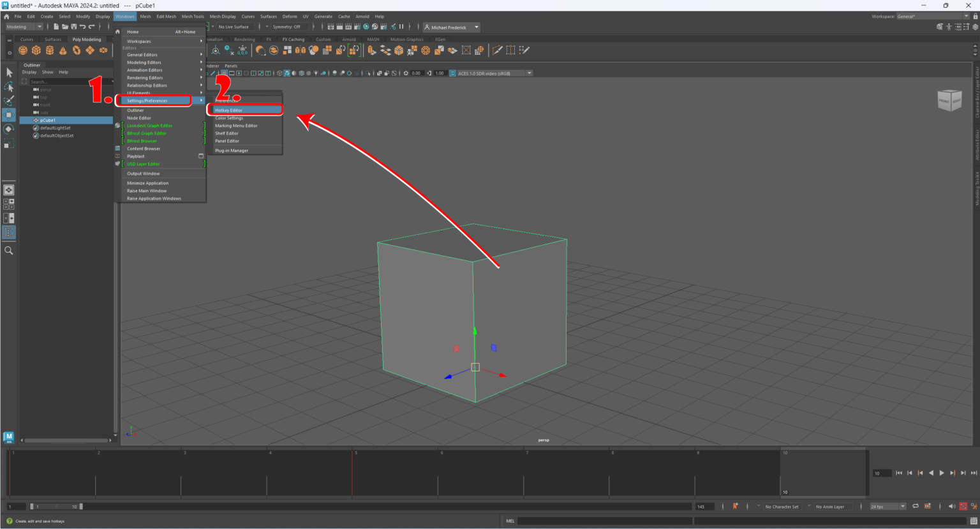Screen dimensions: 980x529
Task: Click the magnifier search icon in left toolbox
Action: tap(9, 251)
